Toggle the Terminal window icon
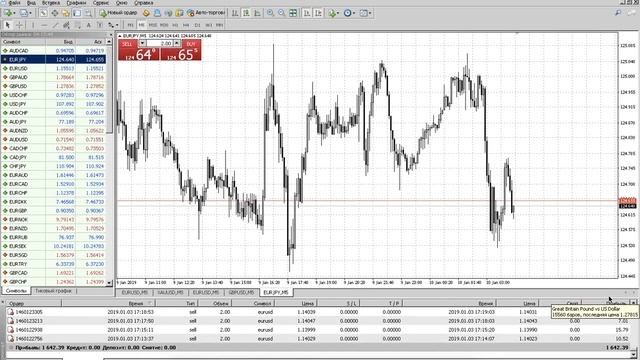This screenshot has width=640, height=360. 77,13
